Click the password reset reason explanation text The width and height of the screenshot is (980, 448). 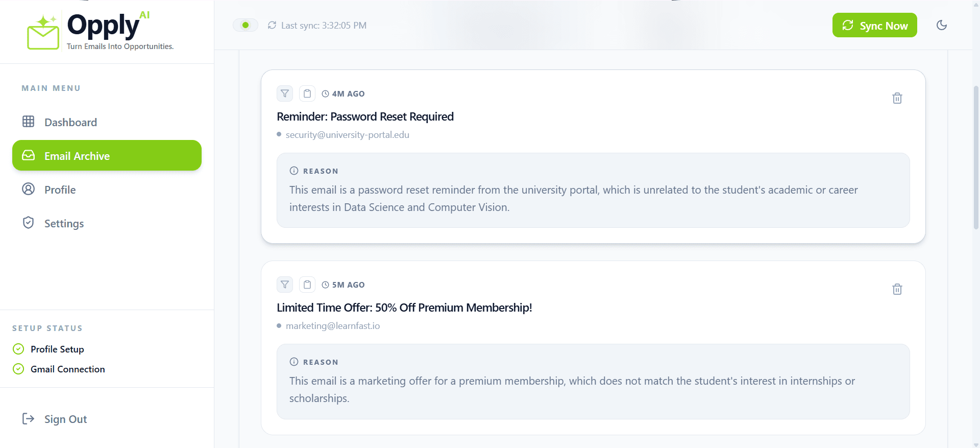(574, 199)
